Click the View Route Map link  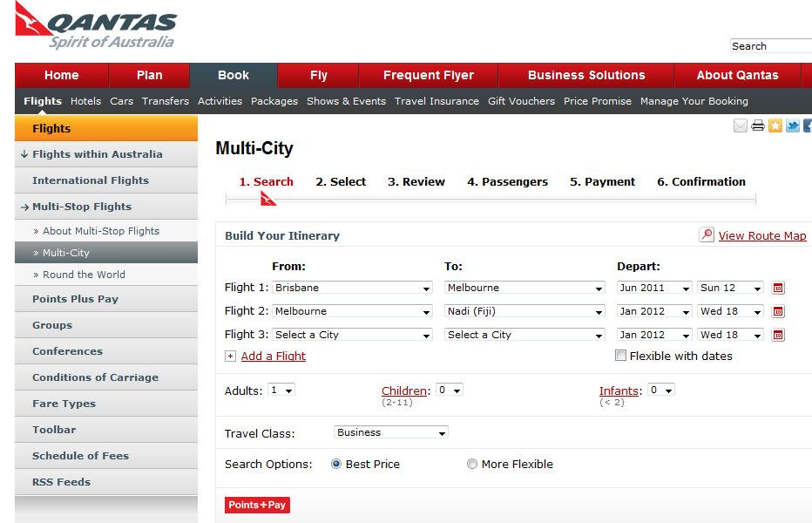(762, 236)
